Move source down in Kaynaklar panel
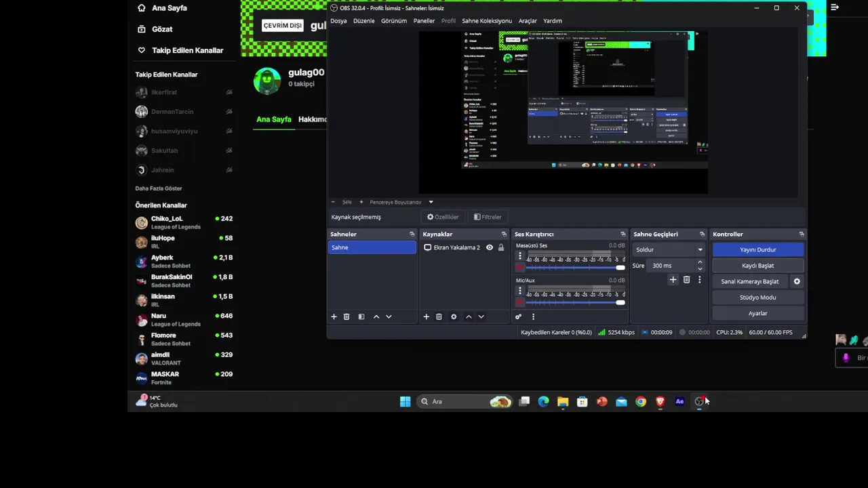Viewport: 868px width, 488px height. (x=481, y=317)
